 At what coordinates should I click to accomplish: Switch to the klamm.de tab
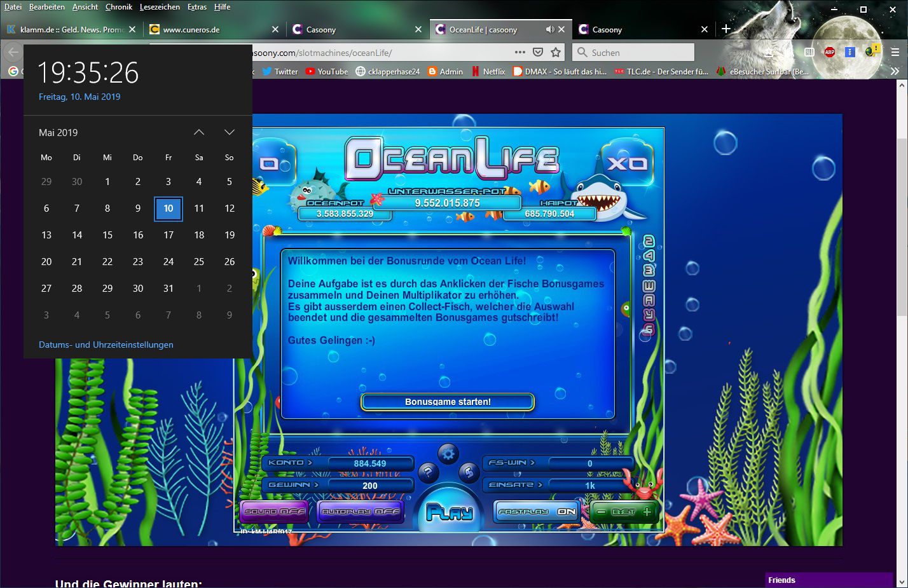71,29
